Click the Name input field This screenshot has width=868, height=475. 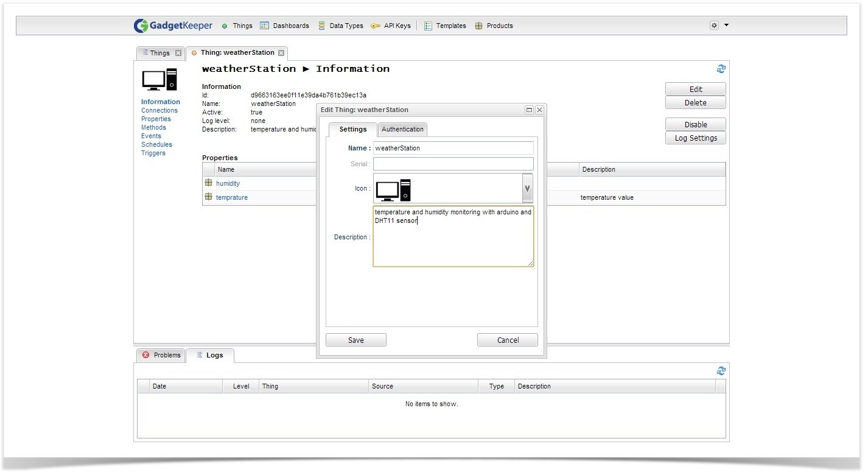pyautogui.click(x=453, y=148)
